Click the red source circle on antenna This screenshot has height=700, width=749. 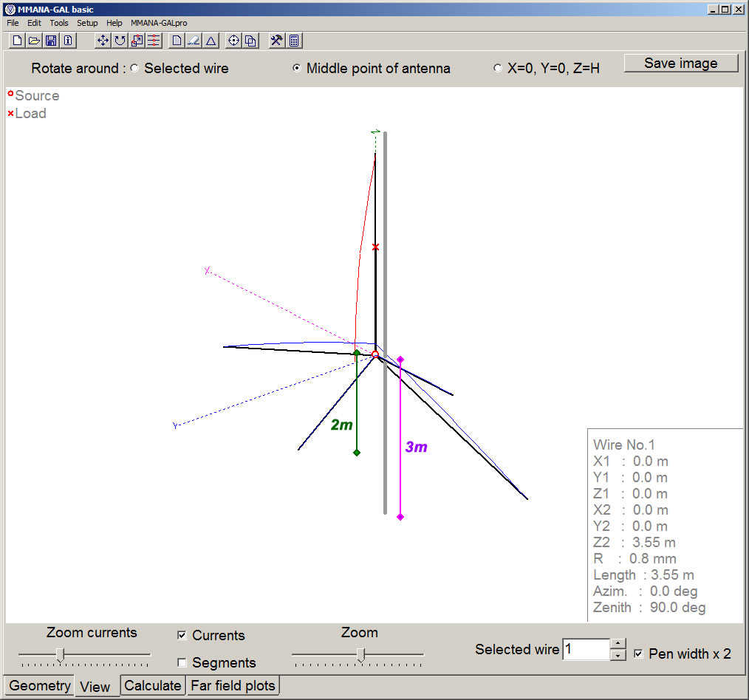(x=375, y=354)
